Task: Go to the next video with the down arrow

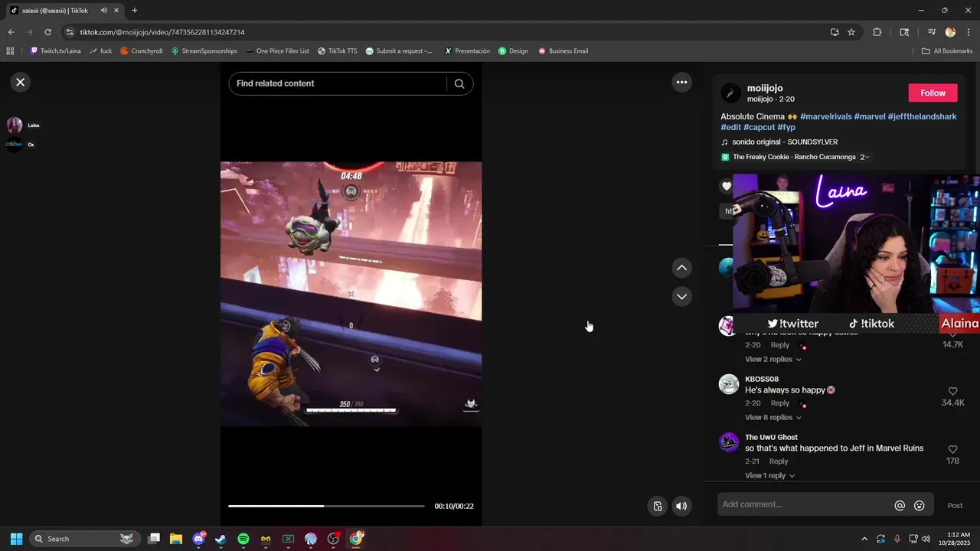Action: 681,296
